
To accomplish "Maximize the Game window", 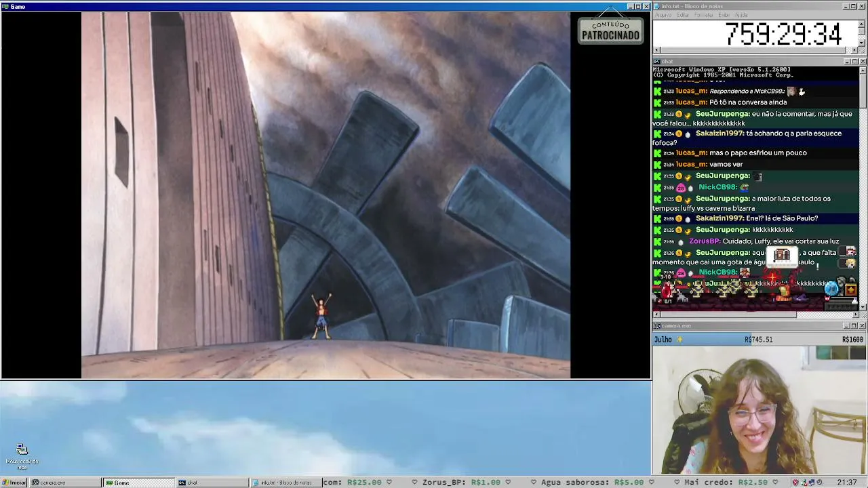I will pyautogui.click(x=638, y=6).
